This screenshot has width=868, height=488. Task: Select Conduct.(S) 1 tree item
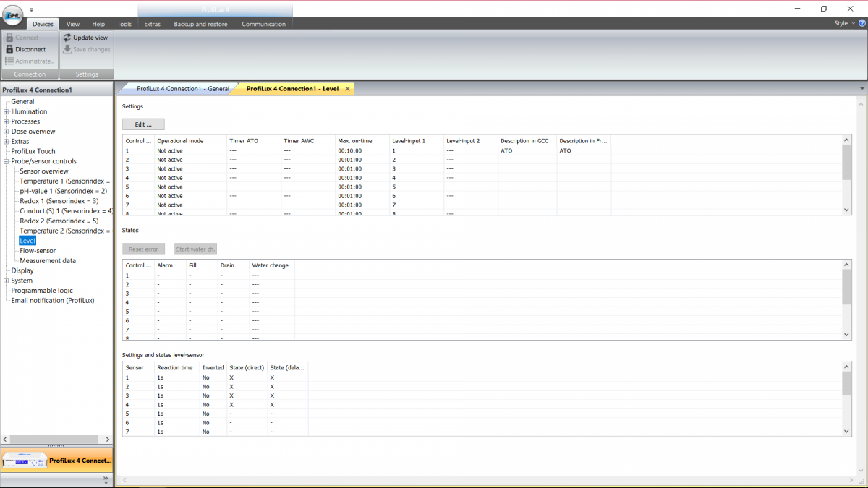(x=66, y=211)
